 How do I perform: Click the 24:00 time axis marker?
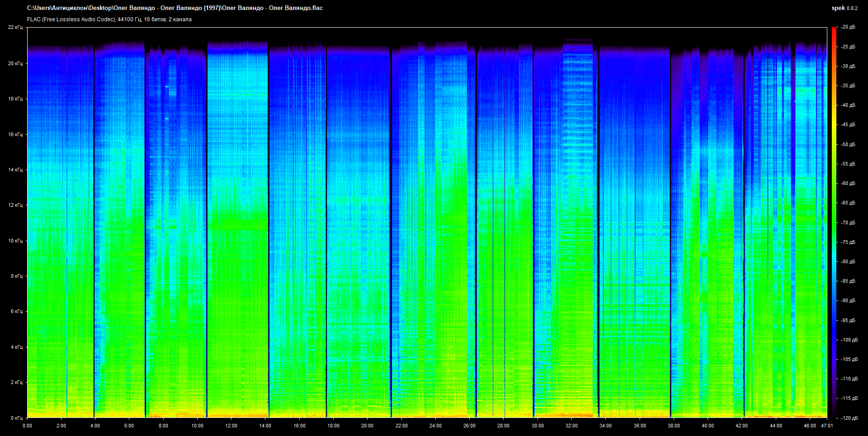[x=435, y=426]
